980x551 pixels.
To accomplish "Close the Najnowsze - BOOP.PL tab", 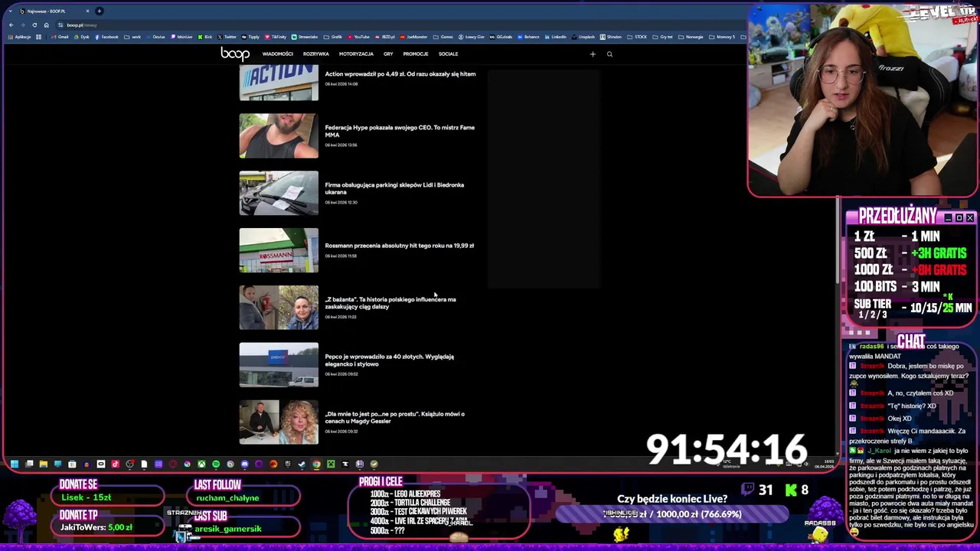I will [87, 11].
